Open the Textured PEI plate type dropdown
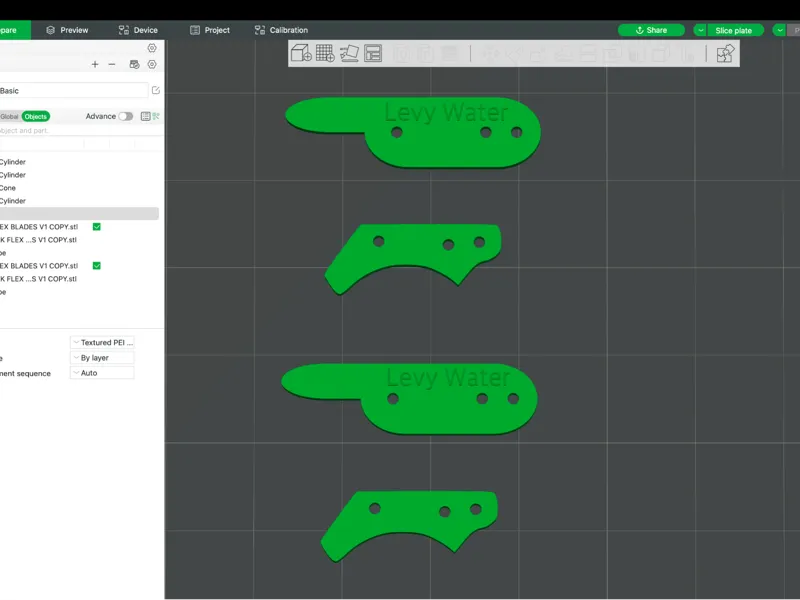This screenshot has height=600, width=800. click(x=102, y=342)
